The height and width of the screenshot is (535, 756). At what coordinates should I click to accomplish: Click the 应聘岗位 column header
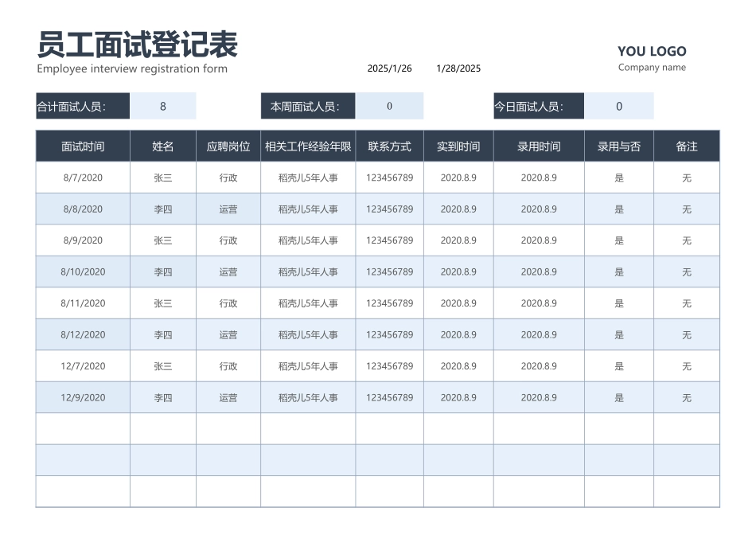(228, 146)
